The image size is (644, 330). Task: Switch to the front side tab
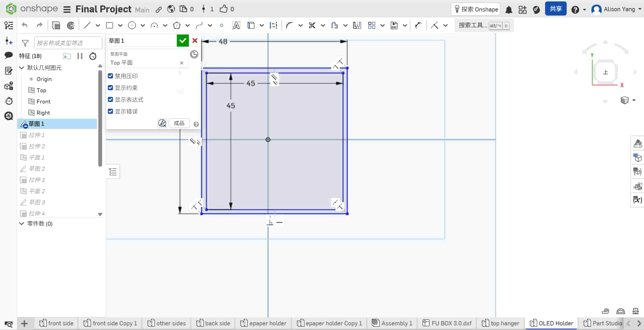tap(56, 323)
